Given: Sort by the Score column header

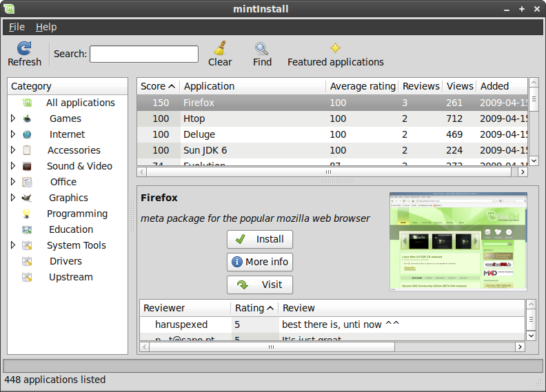Looking at the screenshot, I should click(158, 86).
